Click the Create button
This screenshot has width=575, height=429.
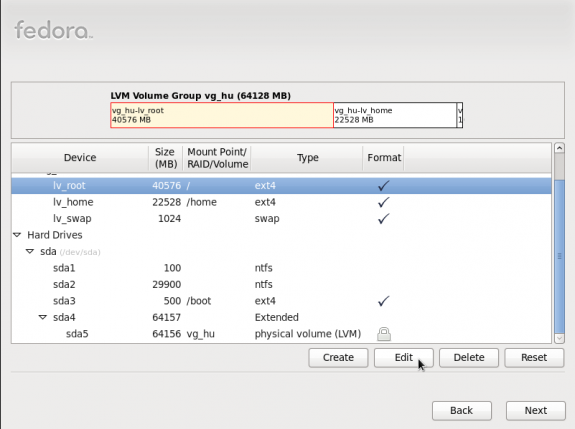pyautogui.click(x=338, y=358)
